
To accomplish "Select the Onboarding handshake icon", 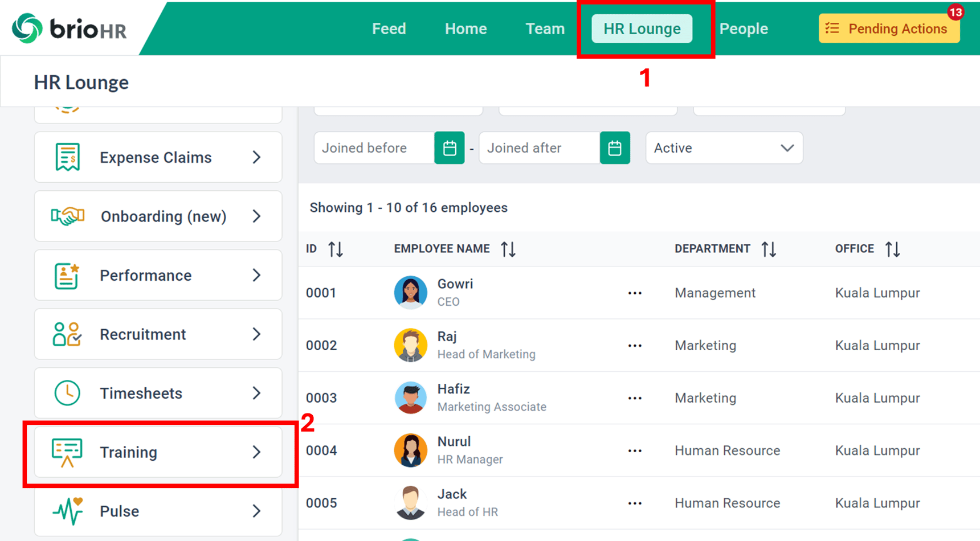I will point(67,216).
